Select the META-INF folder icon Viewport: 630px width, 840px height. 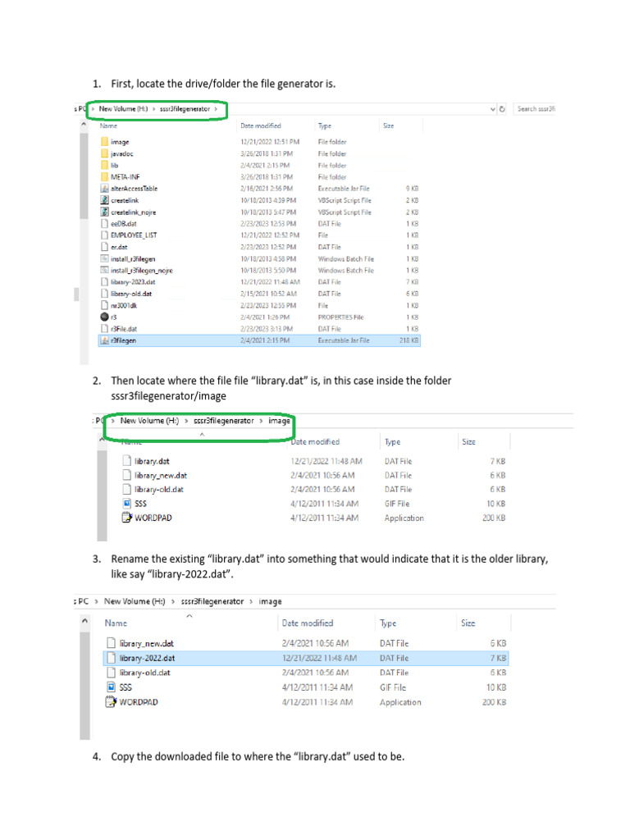pos(104,177)
